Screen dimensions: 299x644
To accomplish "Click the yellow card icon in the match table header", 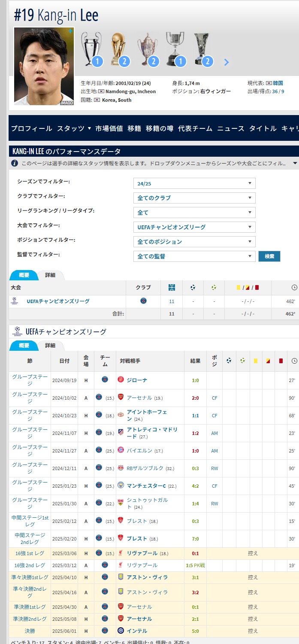I will 256,361.
